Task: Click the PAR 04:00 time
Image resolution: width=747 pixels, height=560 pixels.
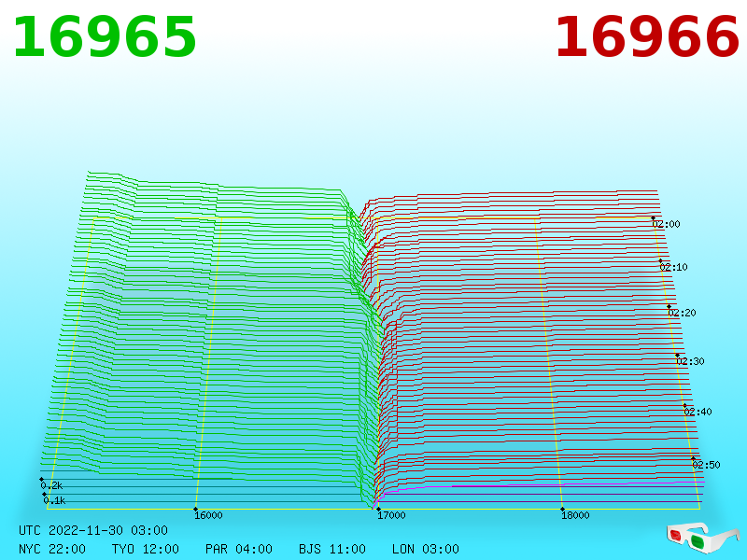Action: click(239, 549)
